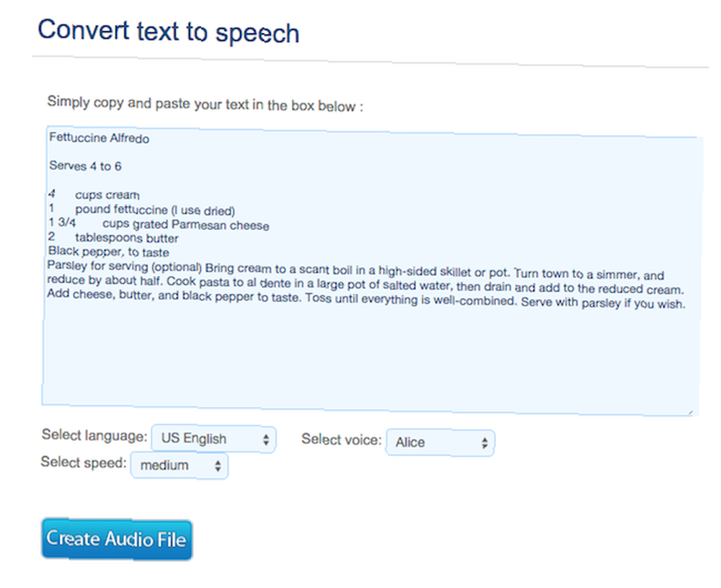721x588 pixels.
Task: Click the up-down arrows on speed selector
Action: coord(218,466)
